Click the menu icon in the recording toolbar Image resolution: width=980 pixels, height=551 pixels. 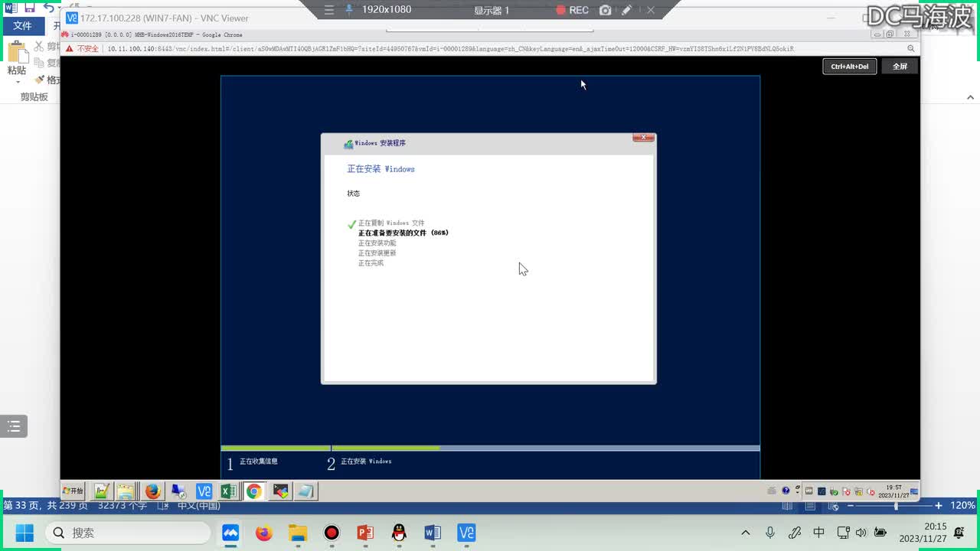pos(329,10)
